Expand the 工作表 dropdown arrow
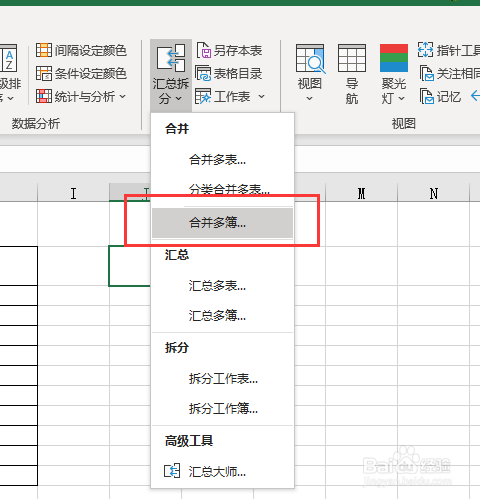480x499 pixels. pyautogui.click(x=261, y=97)
